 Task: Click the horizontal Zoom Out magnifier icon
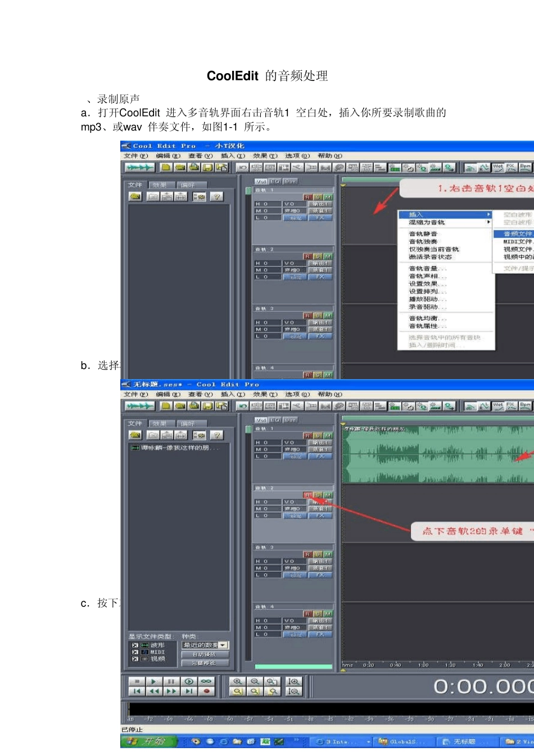(x=255, y=681)
